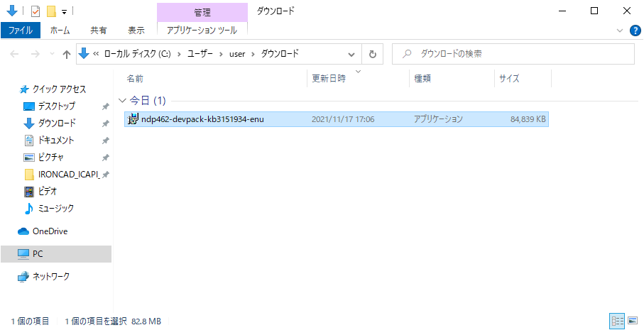The image size is (644, 330).
Task: Click the New Folder quick access icon
Action: click(50, 11)
